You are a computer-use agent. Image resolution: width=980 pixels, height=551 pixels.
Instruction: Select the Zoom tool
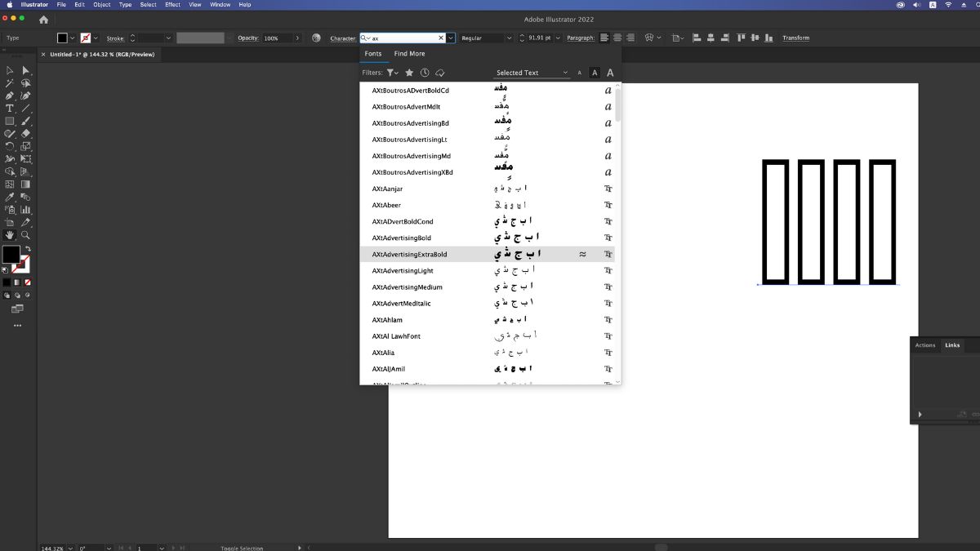26,235
